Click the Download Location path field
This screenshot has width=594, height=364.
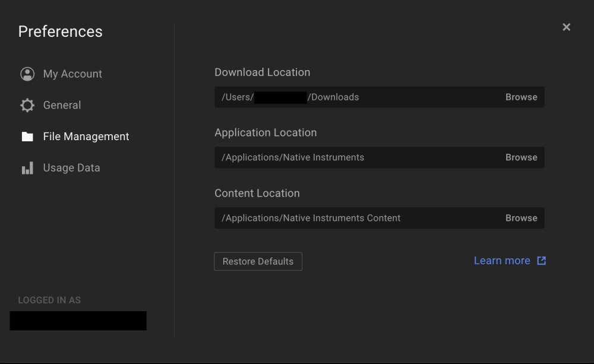tap(380, 97)
